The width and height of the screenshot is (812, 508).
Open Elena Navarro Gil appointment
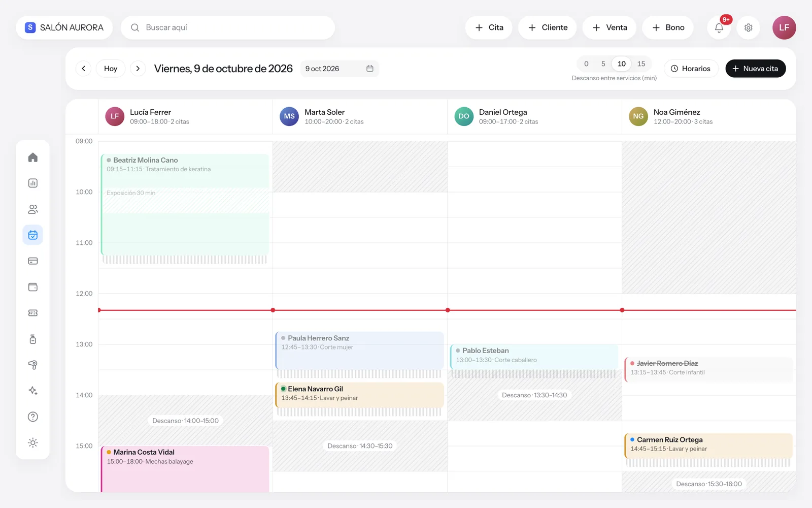pos(360,395)
